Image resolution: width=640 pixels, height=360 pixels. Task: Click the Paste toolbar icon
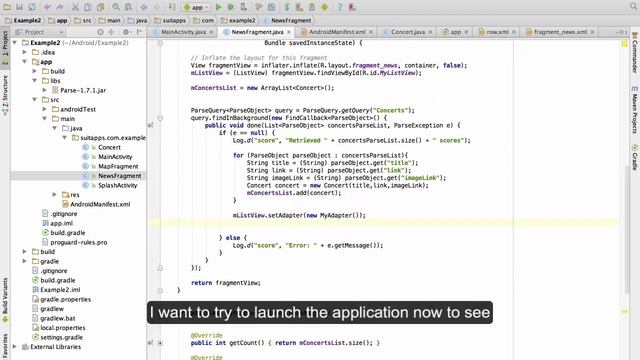(x=100, y=7)
